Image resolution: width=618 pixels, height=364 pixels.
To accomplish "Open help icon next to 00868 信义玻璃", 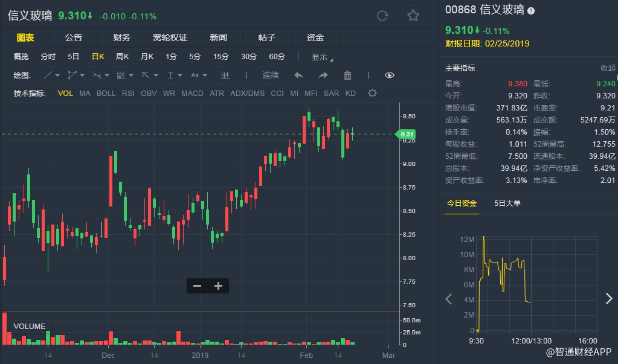I will tap(531, 11).
